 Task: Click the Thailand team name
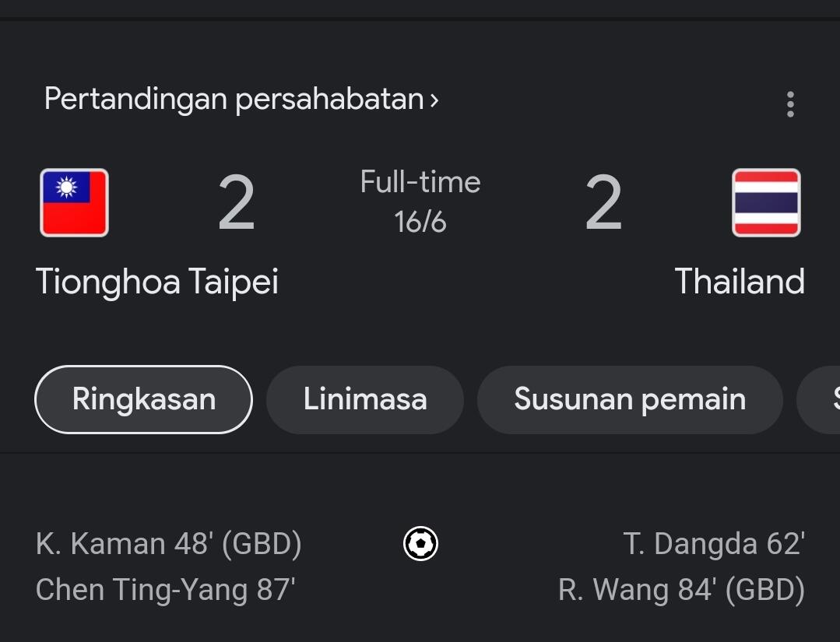pos(740,282)
